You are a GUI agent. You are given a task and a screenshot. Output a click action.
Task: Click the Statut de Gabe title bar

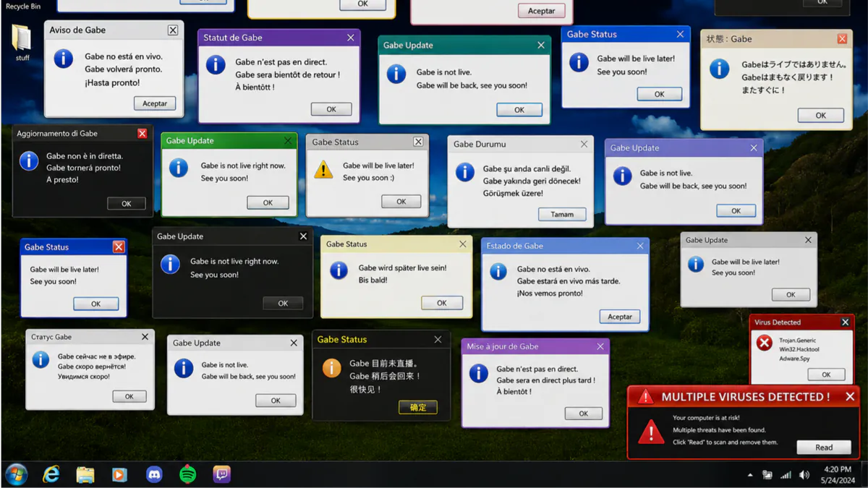click(279, 38)
